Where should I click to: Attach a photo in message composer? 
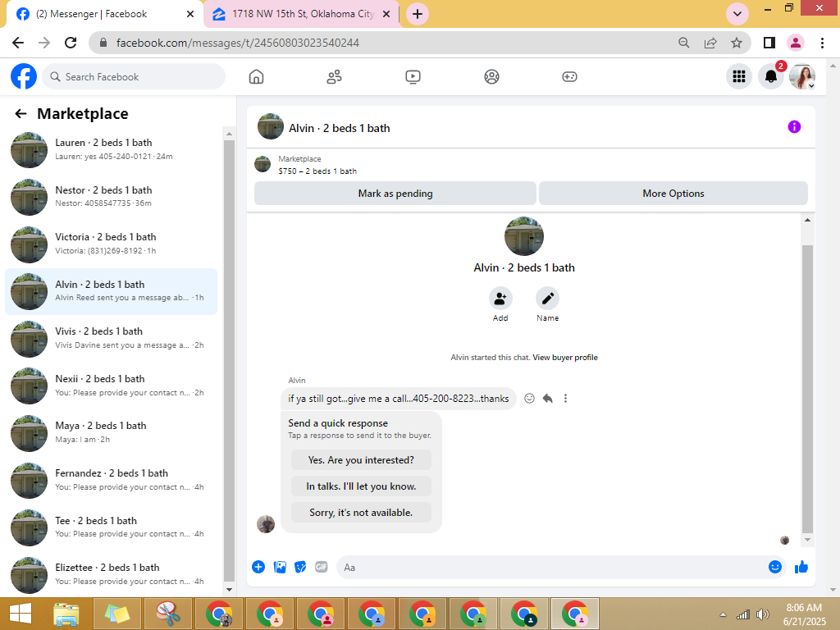(x=280, y=567)
